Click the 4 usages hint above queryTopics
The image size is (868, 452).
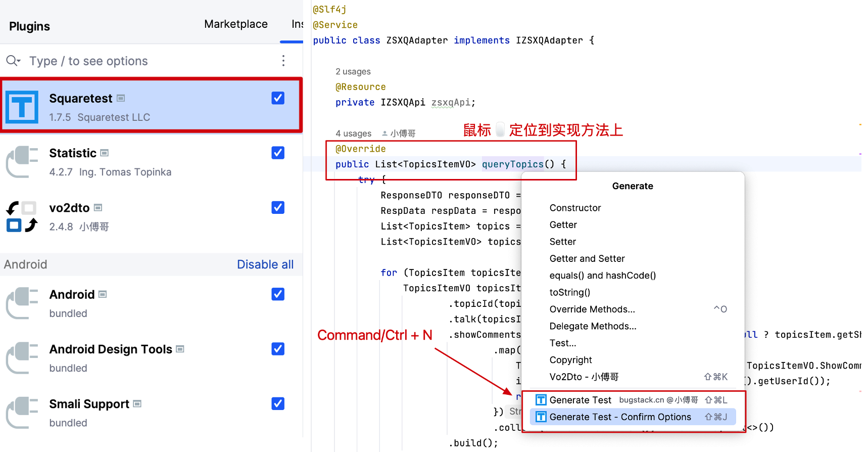click(x=354, y=133)
